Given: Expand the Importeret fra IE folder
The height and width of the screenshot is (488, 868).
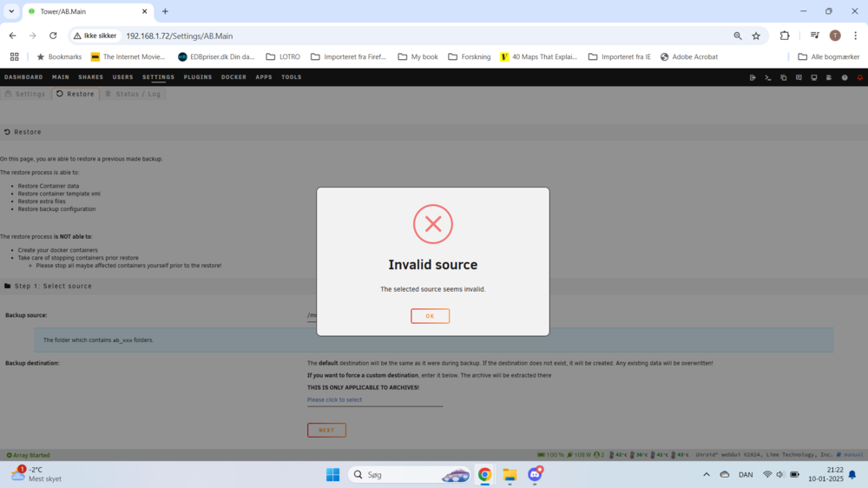Looking at the screenshot, I should (620, 56).
